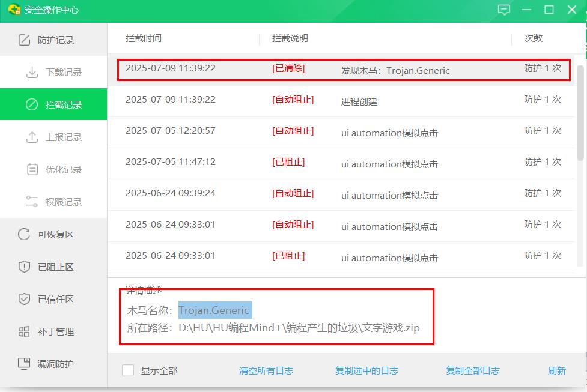Click 次数 column header
Viewport: 587px width, 392px height.
click(x=534, y=38)
